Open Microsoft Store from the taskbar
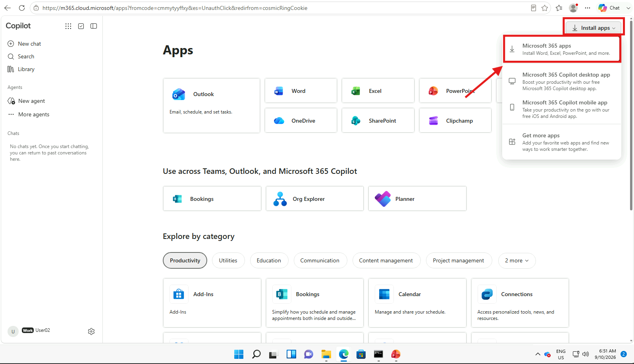The width and height of the screenshot is (634, 364). [x=361, y=354]
